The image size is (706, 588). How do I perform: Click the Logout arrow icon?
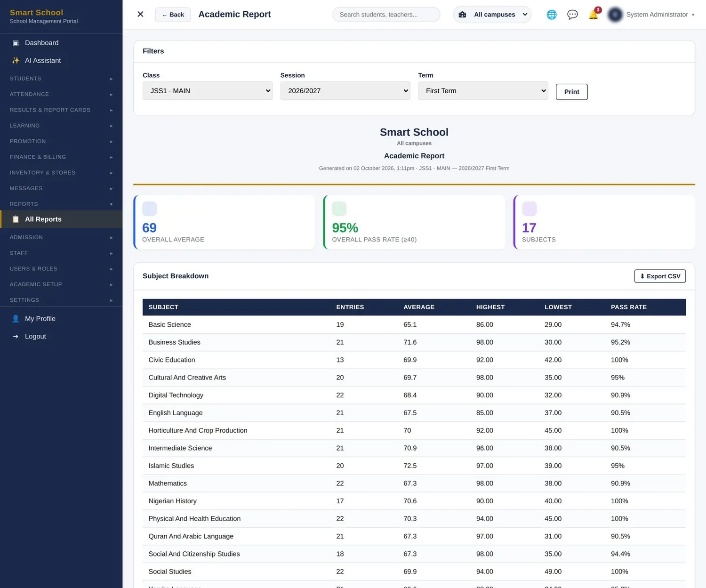click(16, 336)
